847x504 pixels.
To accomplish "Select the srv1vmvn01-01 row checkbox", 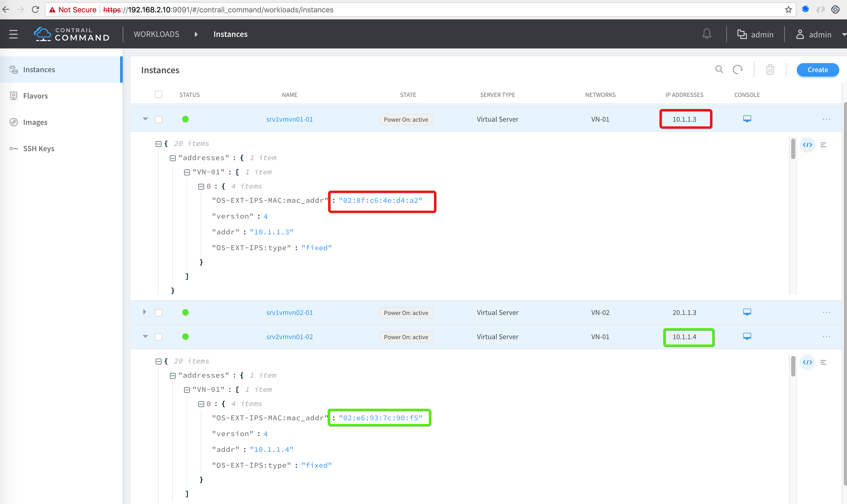I will tap(159, 119).
